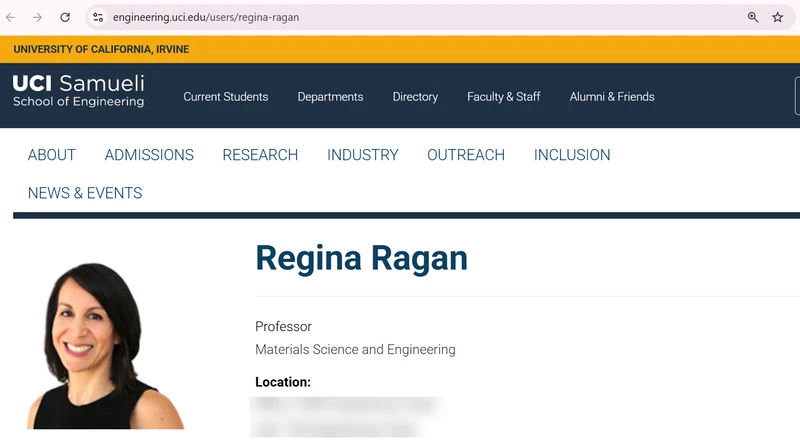Click the browser back arrow

click(11, 17)
